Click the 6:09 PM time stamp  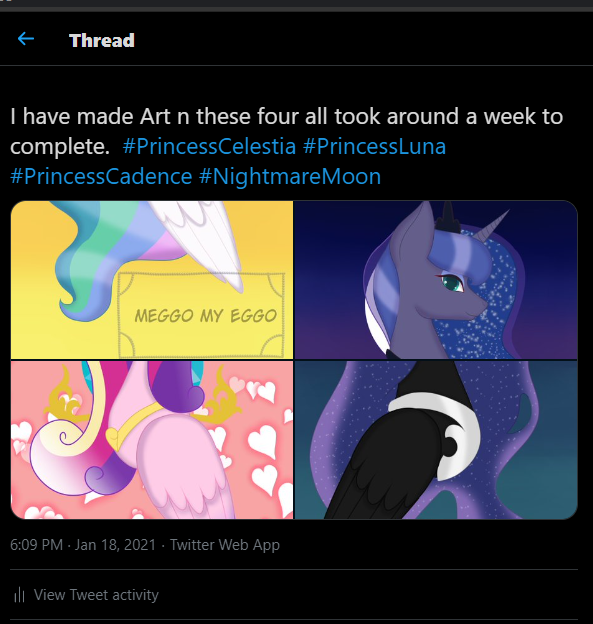[37, 544]
